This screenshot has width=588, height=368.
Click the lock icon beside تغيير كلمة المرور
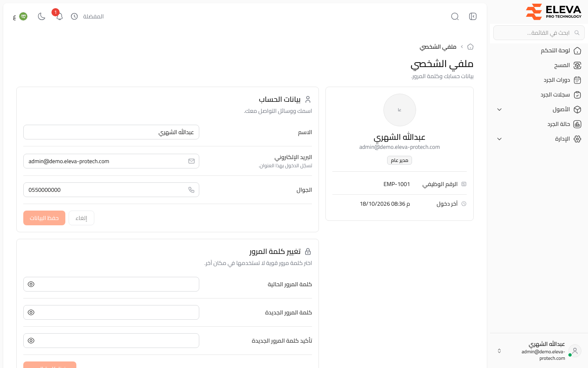point(308,251)
